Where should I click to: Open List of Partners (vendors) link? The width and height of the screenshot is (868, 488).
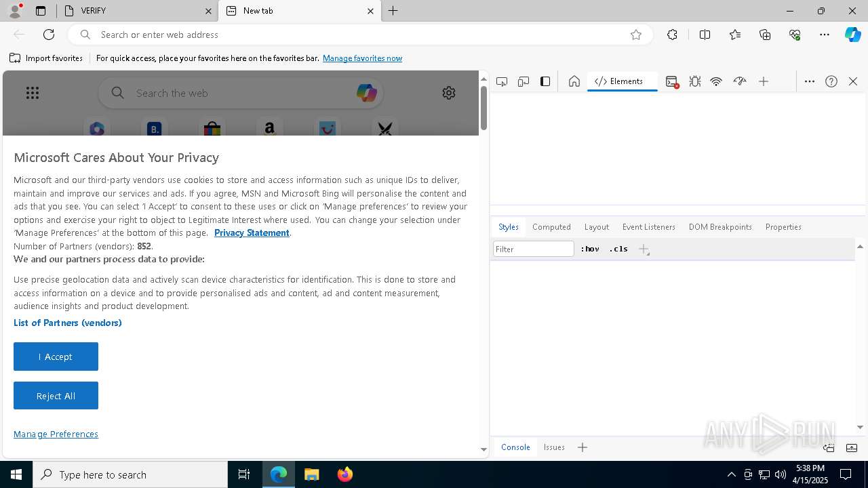pyautogui.click(x=68, y=323)
